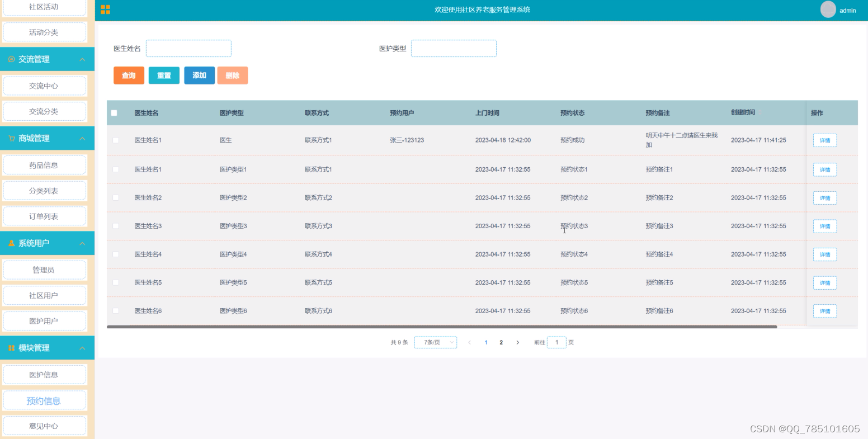Click the 前往 page number input
Screen dimensions: 868x439
tap(556, 342)
